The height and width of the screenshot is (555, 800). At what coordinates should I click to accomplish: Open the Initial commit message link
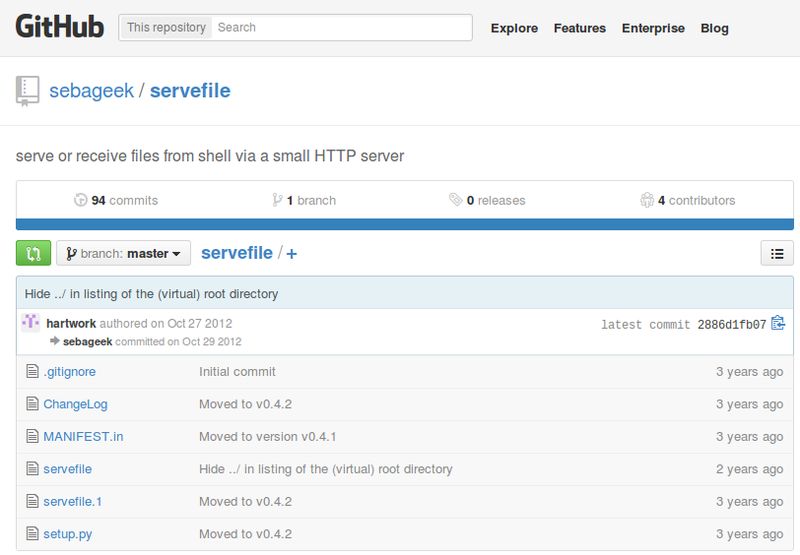pos(237,371)
